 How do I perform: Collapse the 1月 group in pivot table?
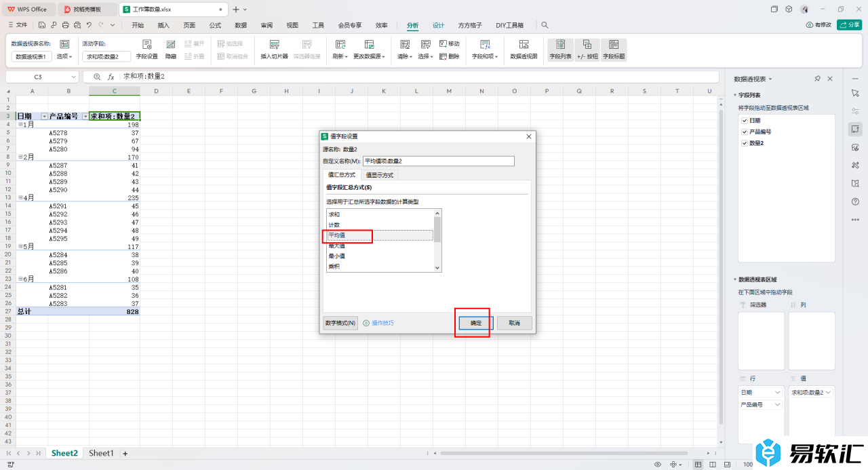[20, 125]
